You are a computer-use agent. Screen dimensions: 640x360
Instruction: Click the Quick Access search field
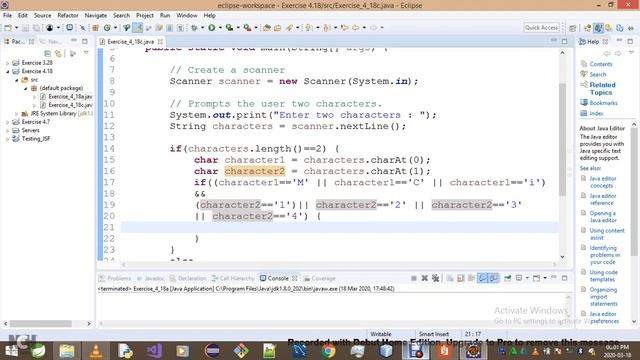[542, 27]
